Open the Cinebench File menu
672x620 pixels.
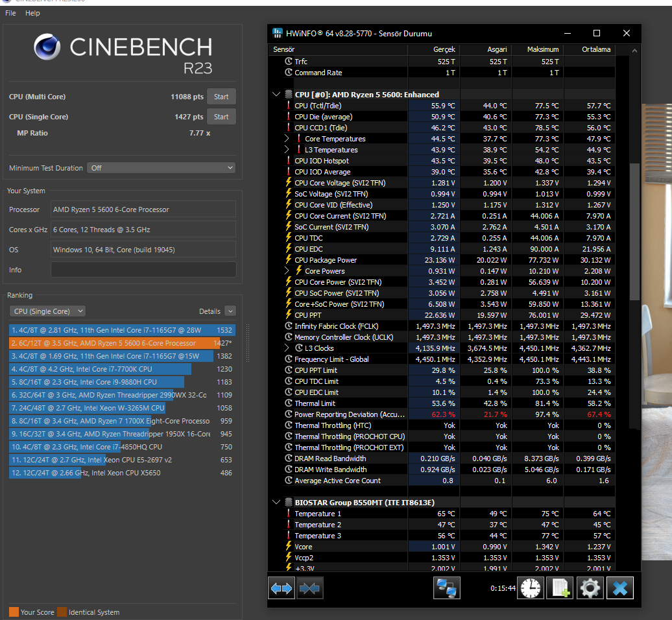point(10,13)
